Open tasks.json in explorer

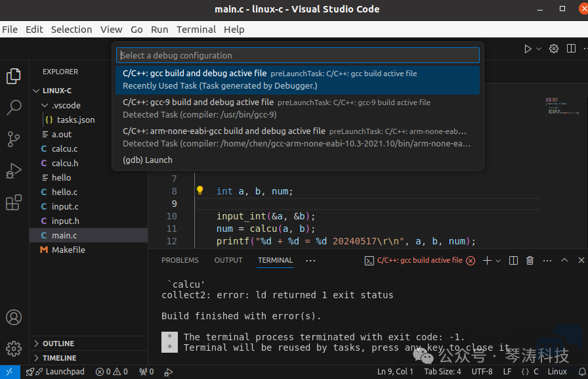89,120
